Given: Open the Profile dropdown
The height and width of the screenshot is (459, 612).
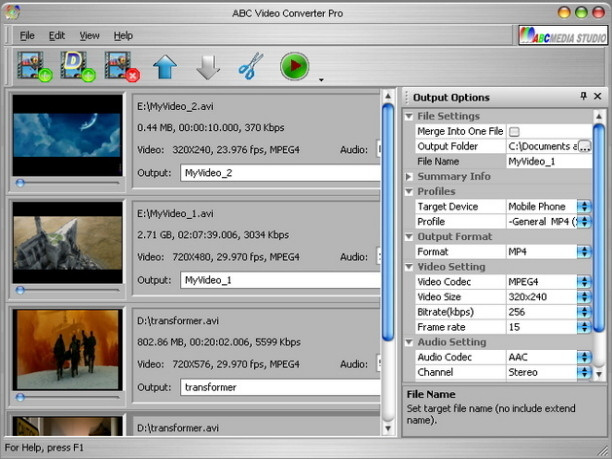Looking at the screenshot, I should (584, 222).
